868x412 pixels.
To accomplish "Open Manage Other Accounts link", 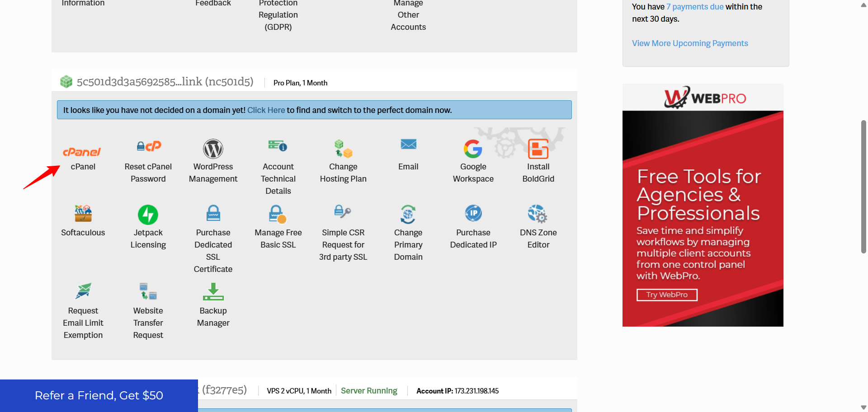I will click(408, 15).
